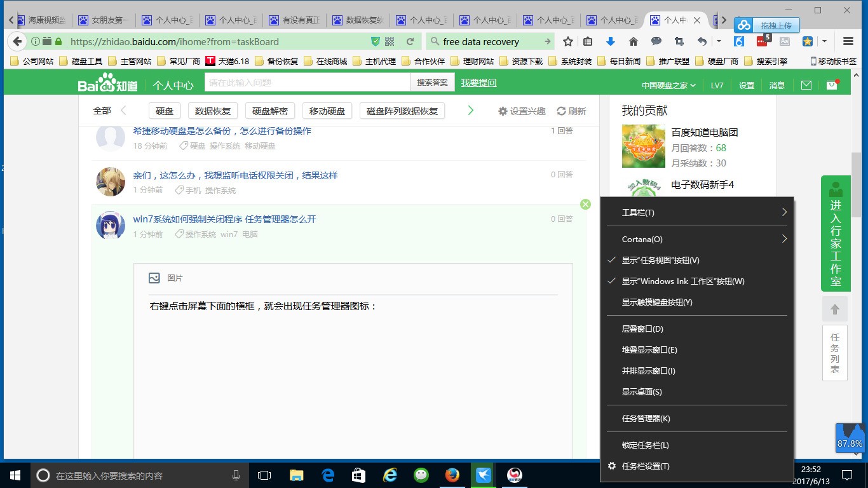
Task: Switch to the 数据恢复 category tab
Action: tap(212, 110)
